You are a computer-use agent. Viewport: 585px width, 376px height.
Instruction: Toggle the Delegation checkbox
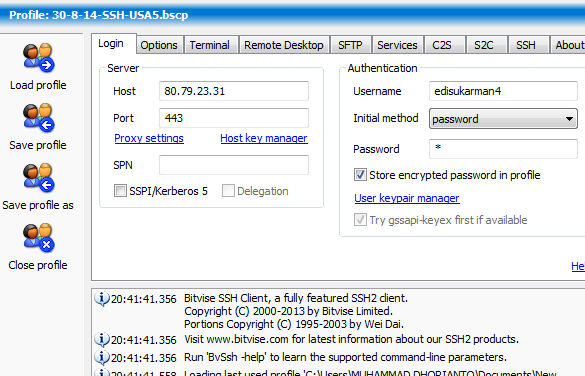pos(228,191)
